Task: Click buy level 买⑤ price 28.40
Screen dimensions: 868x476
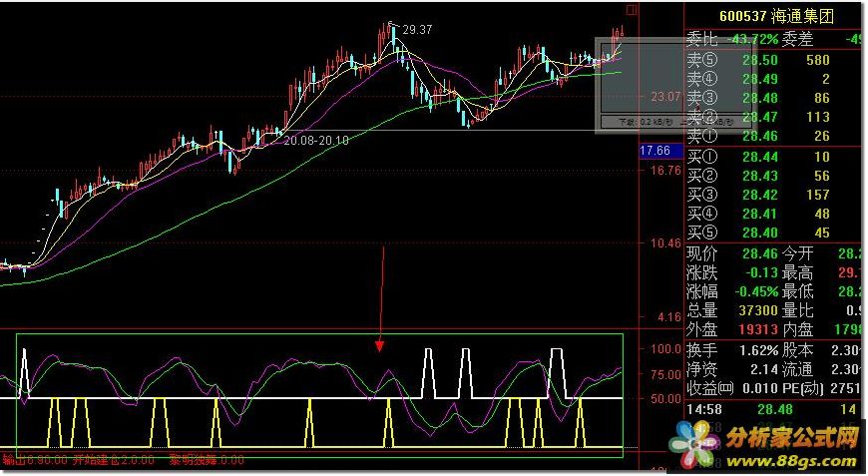Action: click(760, 233)
